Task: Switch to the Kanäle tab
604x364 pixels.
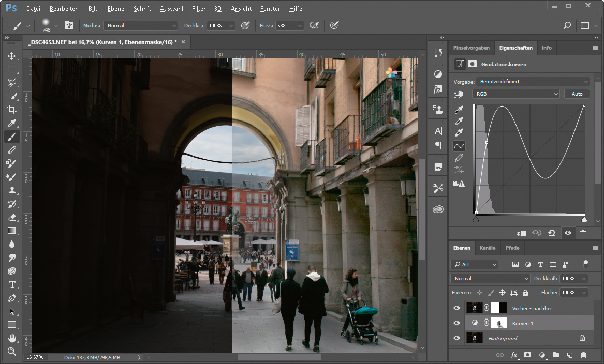Action: click(488, 248)
